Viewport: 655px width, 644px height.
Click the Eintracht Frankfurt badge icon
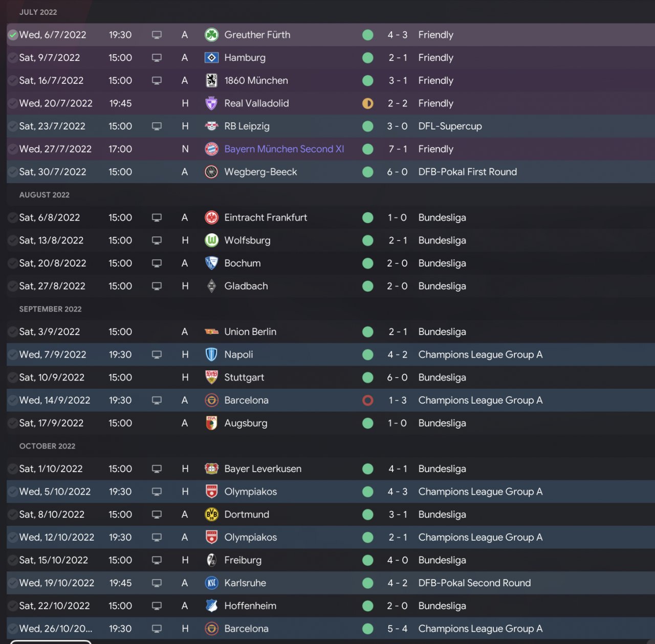(x=211, y=217)
